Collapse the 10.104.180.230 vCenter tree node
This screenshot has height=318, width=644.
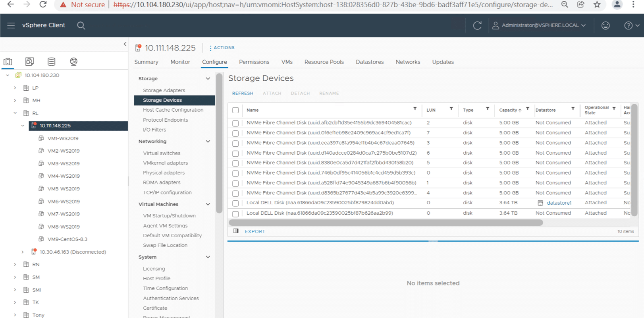(8, 75)
